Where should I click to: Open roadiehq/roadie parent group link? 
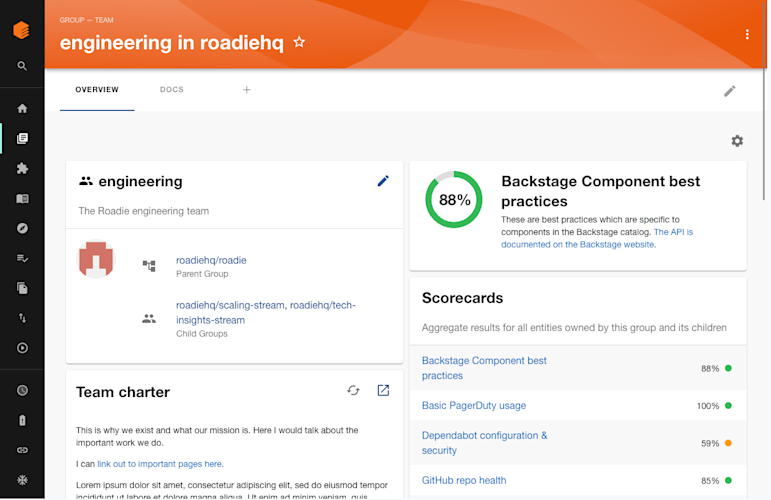(211, 261)
